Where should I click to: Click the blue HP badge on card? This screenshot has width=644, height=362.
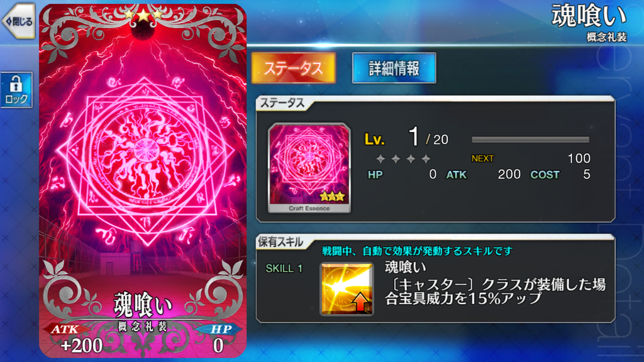click(219, 329)
